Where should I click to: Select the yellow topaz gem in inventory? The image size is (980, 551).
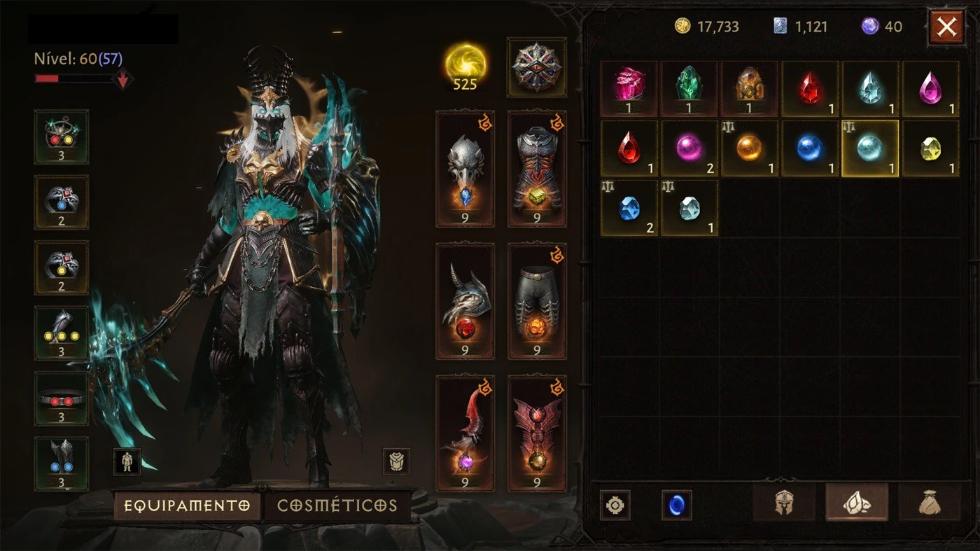[930, 148]
